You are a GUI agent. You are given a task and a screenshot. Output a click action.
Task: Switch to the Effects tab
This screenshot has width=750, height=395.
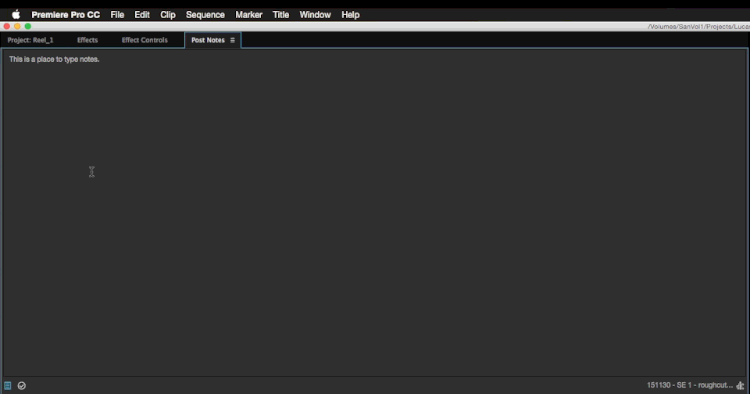click(x=88, y=40)
